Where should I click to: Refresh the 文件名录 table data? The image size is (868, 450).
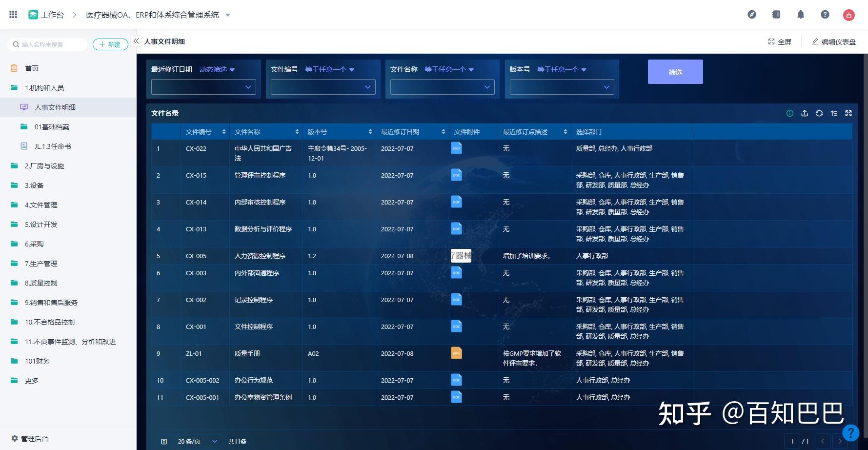click(819, 113)
